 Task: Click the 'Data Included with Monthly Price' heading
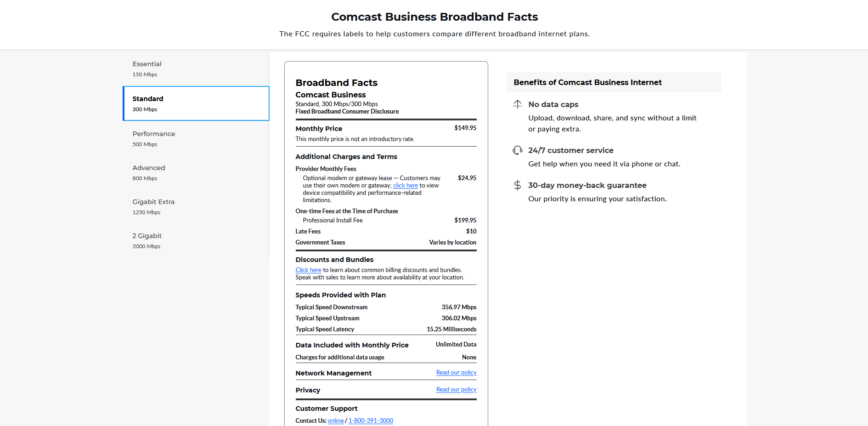point(352,346)
